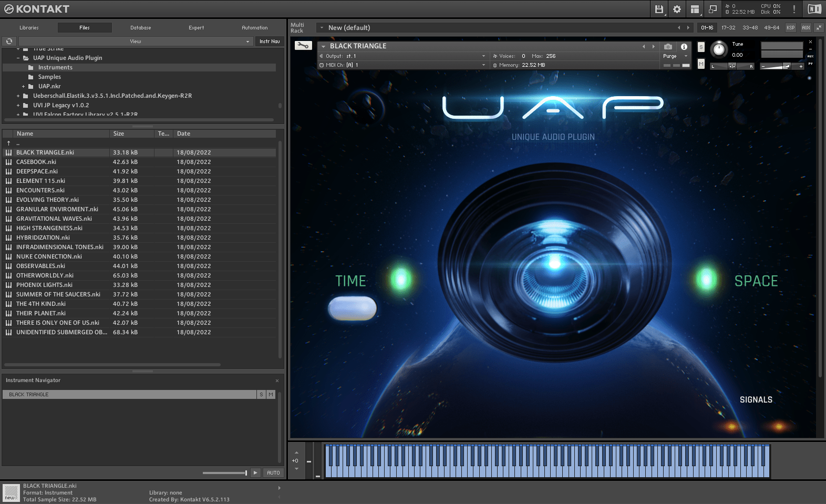This screenshot has height=504, width=826.
Task: Select rack page 49-64
Action: (x=771, y=27)
